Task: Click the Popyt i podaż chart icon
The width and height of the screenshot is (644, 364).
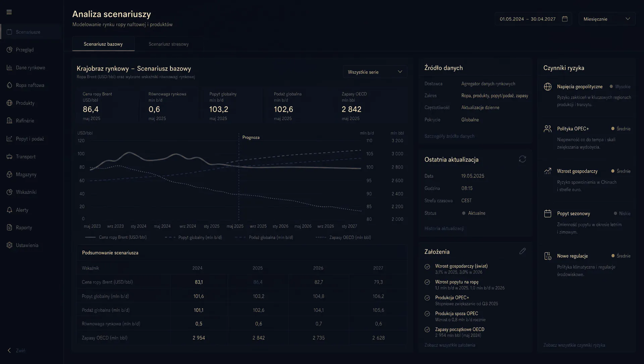Action: [9, 139]
